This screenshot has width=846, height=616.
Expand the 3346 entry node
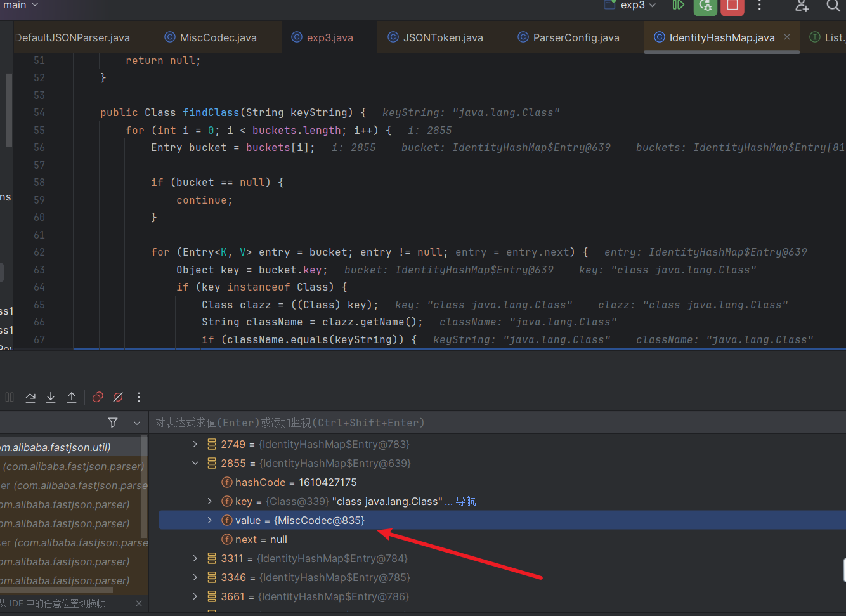click(x=195, y=577)
